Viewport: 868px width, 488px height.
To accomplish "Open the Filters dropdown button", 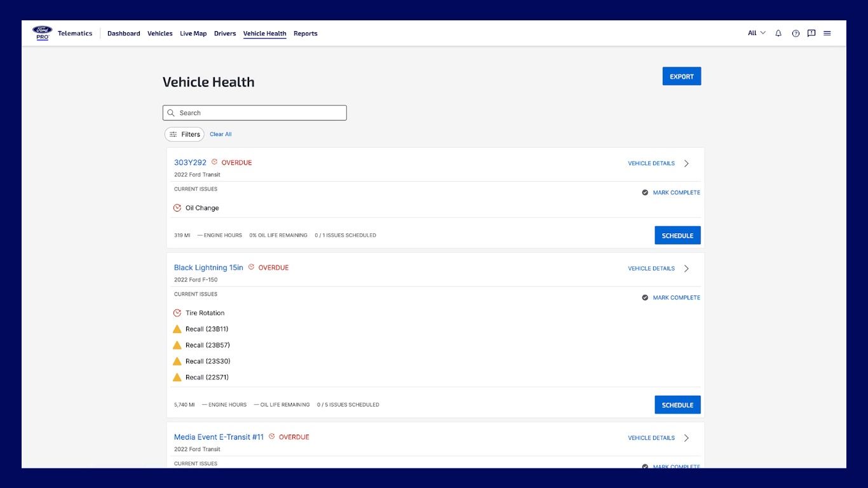I will click(184, 134).
